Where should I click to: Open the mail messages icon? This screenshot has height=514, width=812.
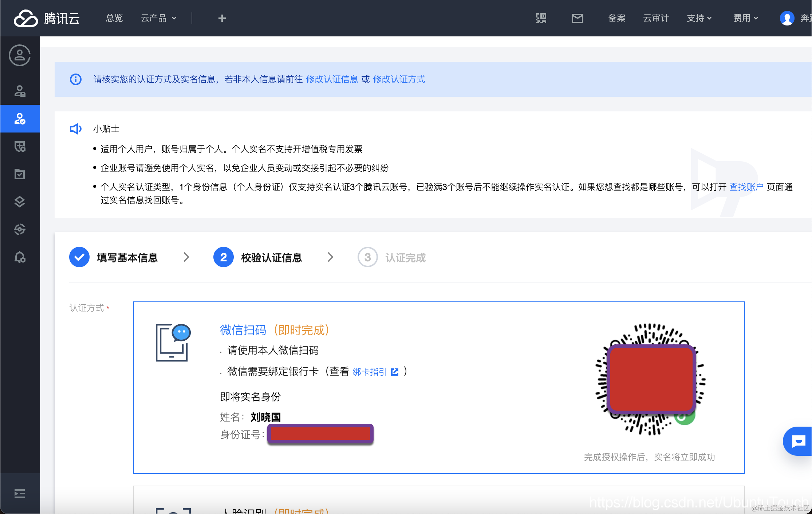coord(577,18)
